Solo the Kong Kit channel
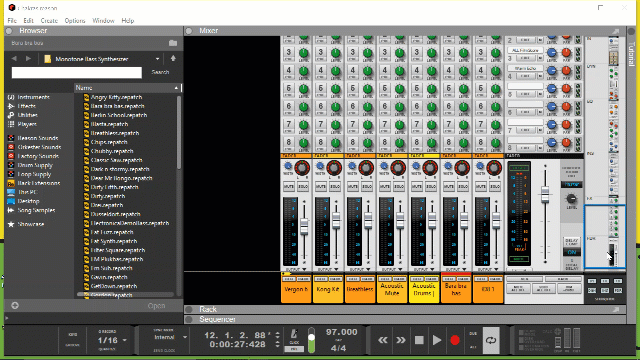 coord(335,187)
